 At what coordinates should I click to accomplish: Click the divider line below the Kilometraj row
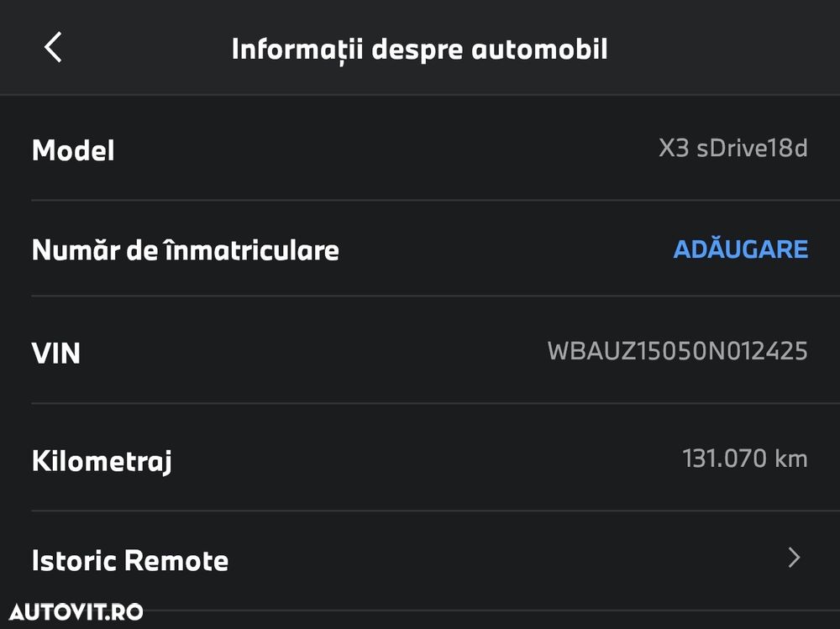click(420, 511)
